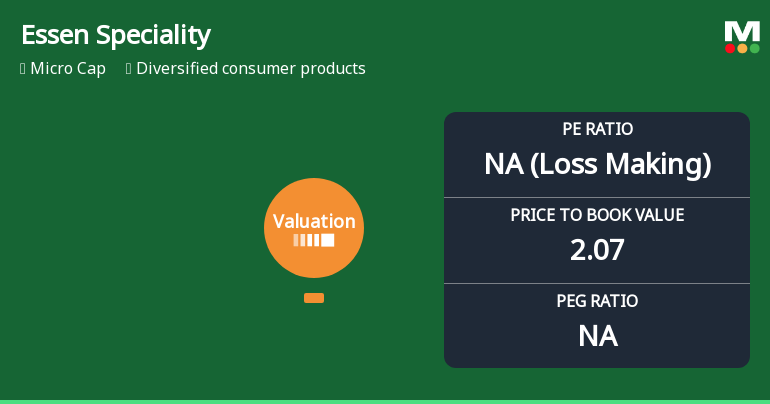
Task: Click the icon before Diversified consumer products
Action: [129, 69]
